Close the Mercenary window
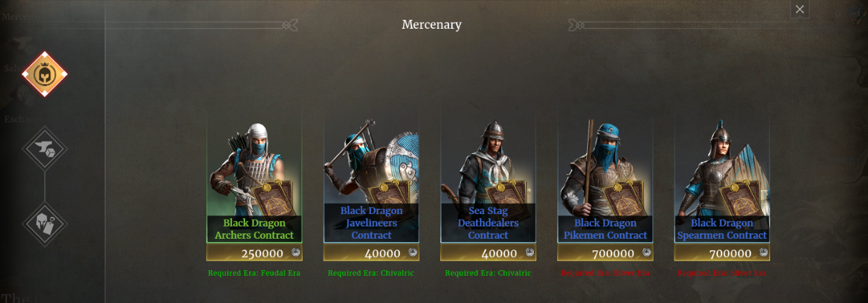Image resolution: width=868 pixels, height=303 pixels. [800, 10]
